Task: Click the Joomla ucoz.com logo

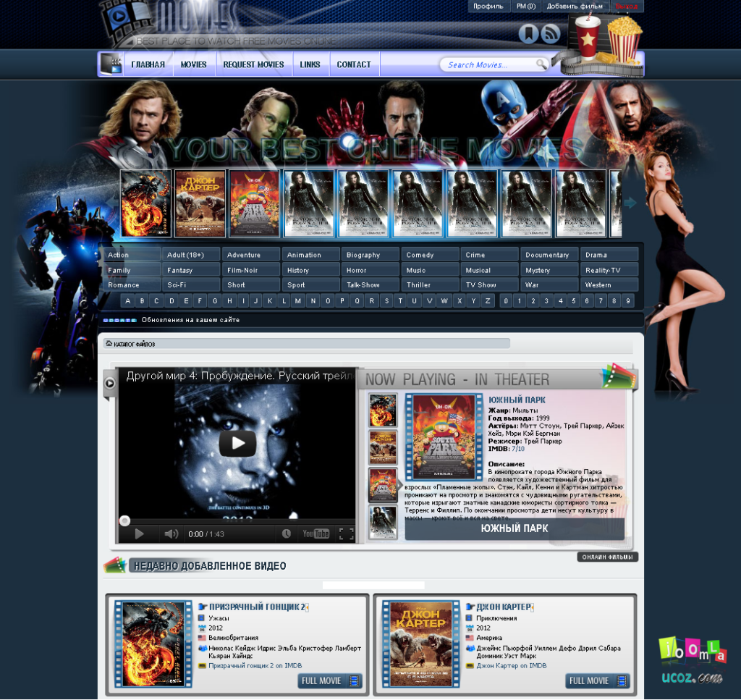Action: [693, 661]
